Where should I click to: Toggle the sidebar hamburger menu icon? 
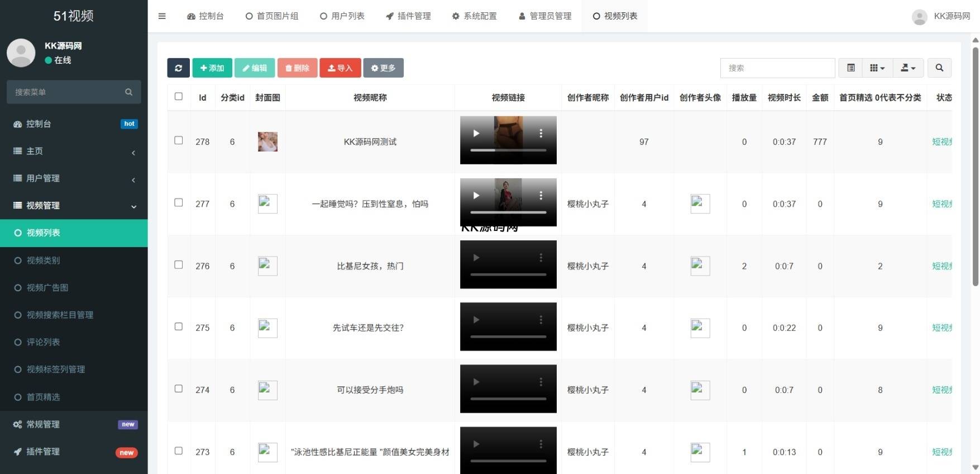162,16
